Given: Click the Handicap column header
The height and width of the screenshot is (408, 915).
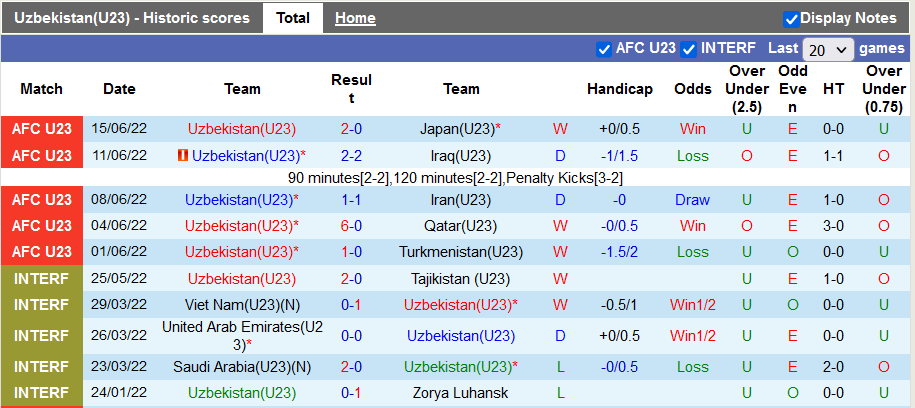Looking at the screenshot, I should click(619, 89).
